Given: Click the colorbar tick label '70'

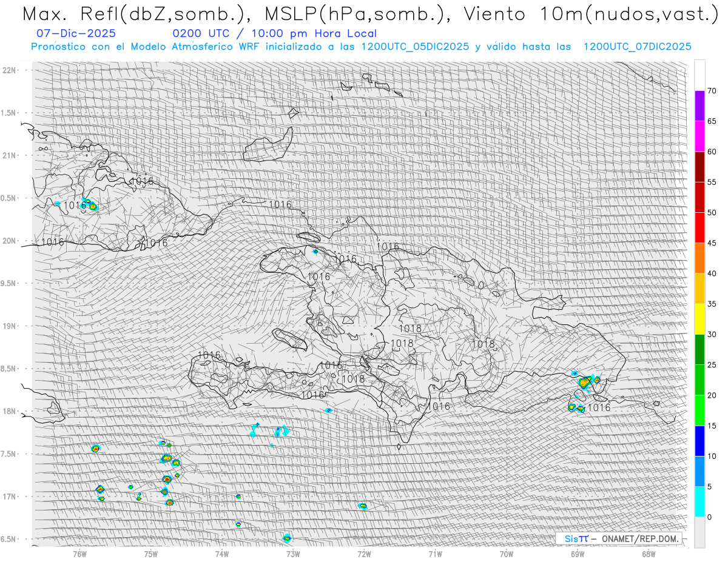Looking at the screenshot, I should click(712, 91).
